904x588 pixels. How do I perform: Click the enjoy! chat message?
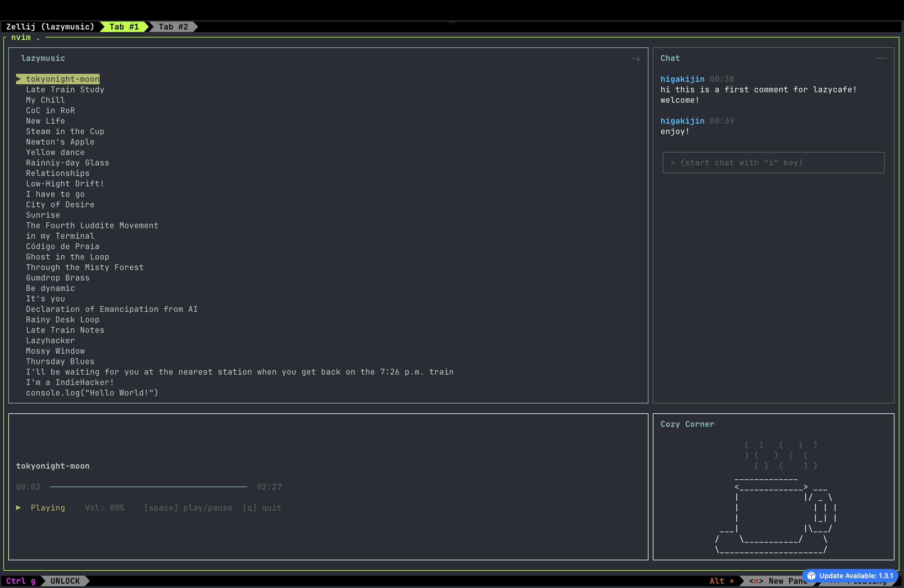tap(675, 131)
